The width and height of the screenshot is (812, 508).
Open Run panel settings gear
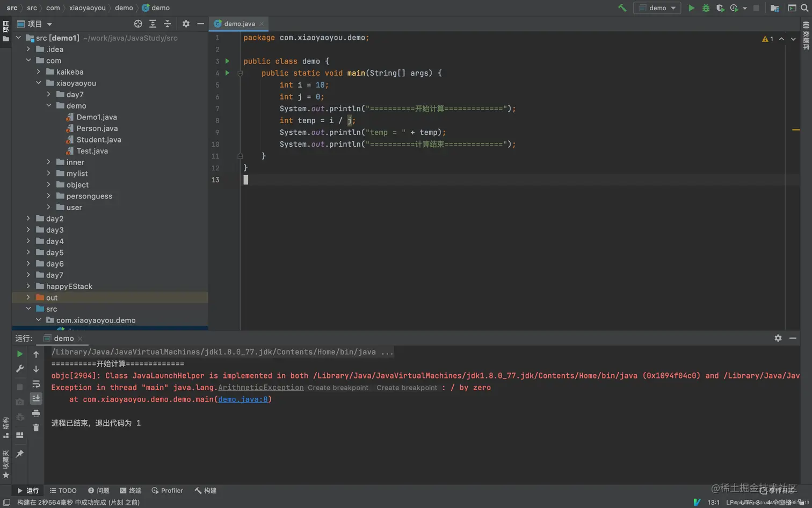[778, 338]
